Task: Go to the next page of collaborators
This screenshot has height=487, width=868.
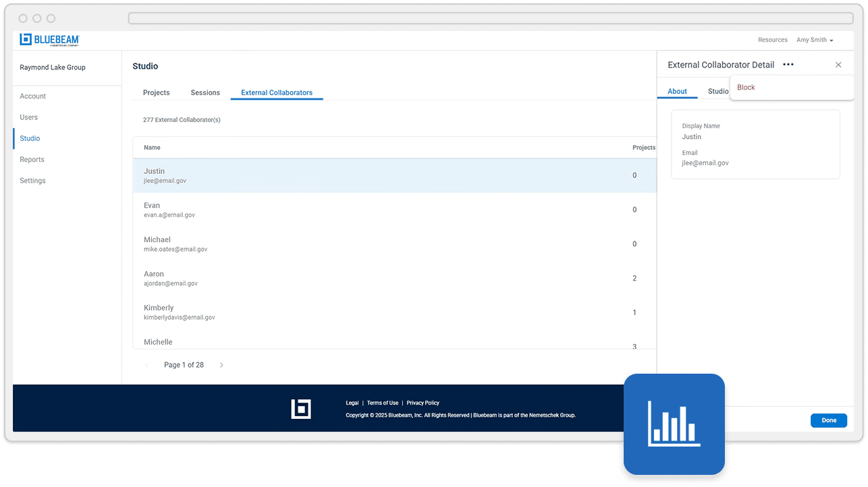Action: [x=221, y=364]
